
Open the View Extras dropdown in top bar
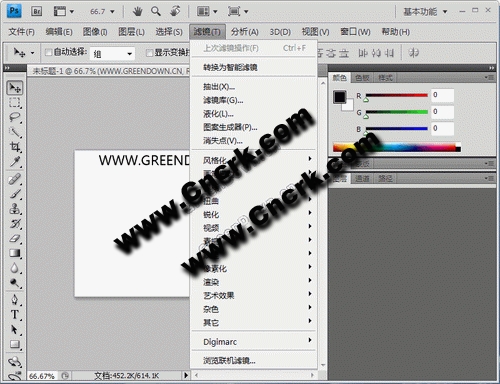click(63, 12)
